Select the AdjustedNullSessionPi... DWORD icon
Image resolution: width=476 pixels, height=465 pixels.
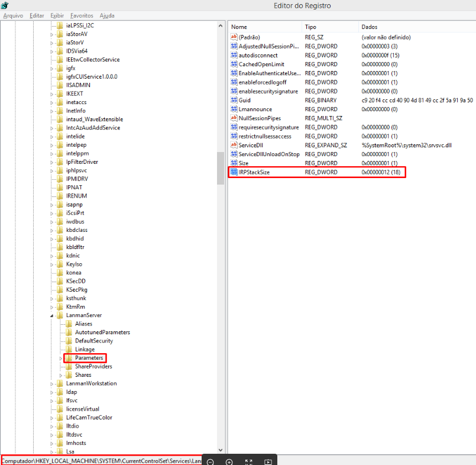click(234, 46)
